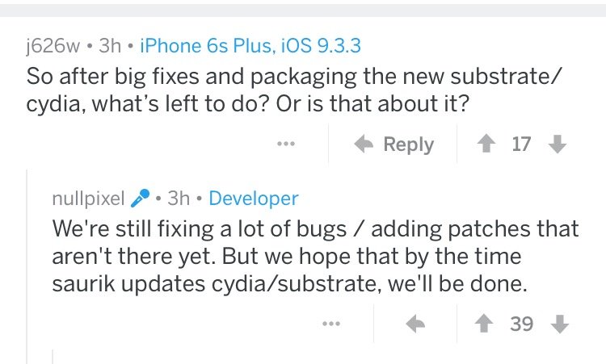
Task: Click the score 17 vote count
Action: [522, 144]
